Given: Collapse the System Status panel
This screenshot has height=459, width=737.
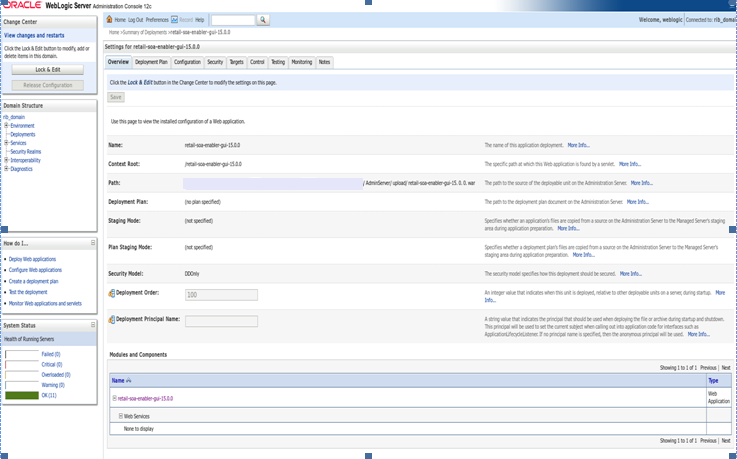Looking at the screenshot, I should [x=93, y=325].
